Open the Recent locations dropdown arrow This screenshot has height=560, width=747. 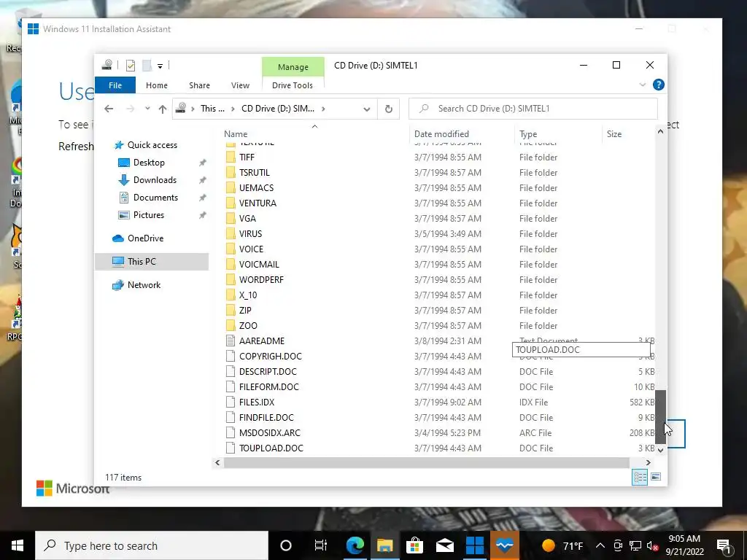pyautogui.click(x=147, y=109)
